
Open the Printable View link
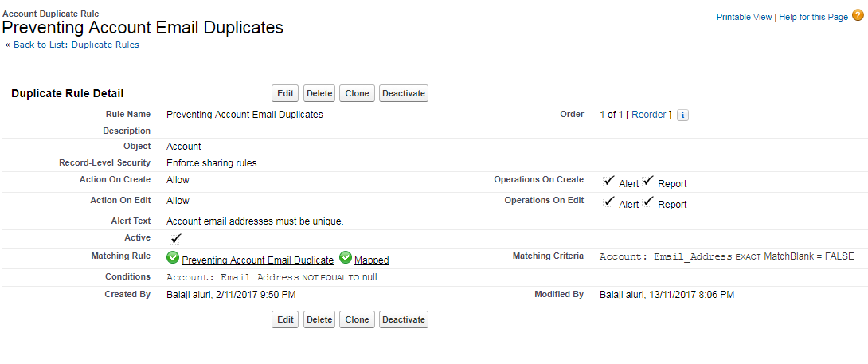coord(744,17)
